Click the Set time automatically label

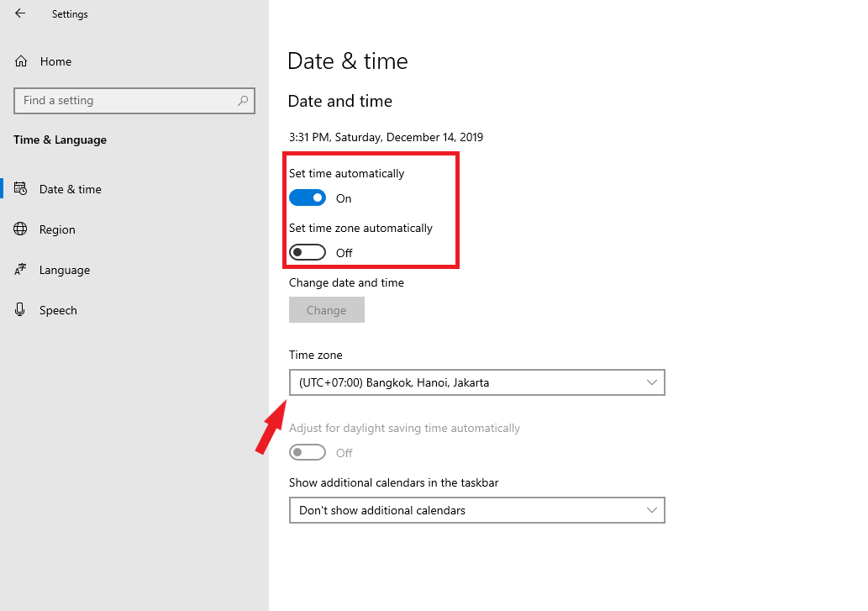coord(346,173)
